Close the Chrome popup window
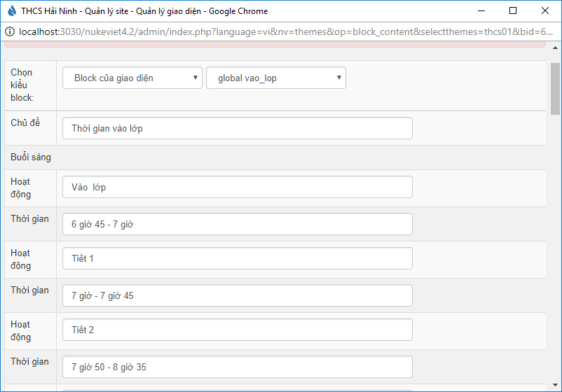The width and height of the screenshot is (562, 392). (544, 10)
